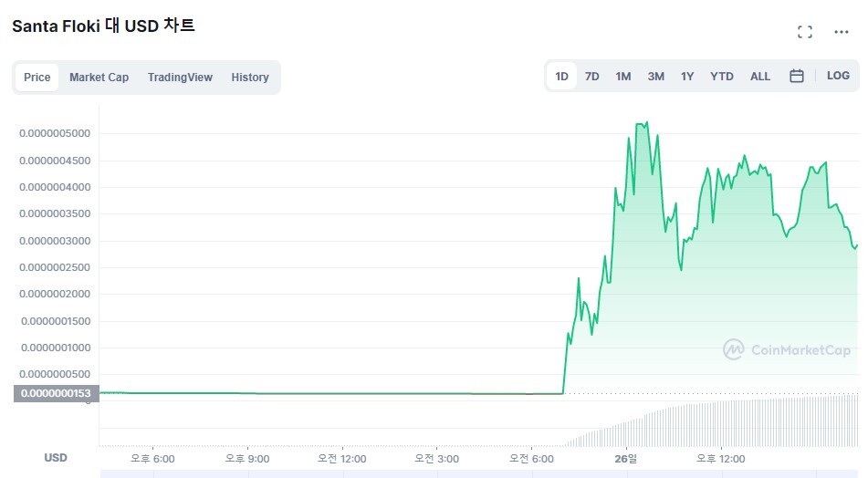Switch to the 3M time range
Image resolution: width=868 pixels, height=478 pixels.
tap(656, 77)
